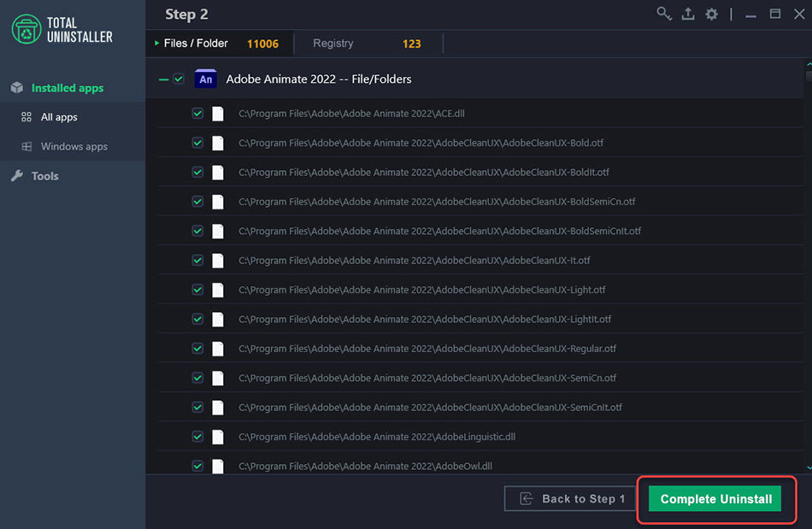Uncheck the AdobeCleanUX-Regular.otf checkbox
This screenshot has width=812, height=529.
pos(197,349)
